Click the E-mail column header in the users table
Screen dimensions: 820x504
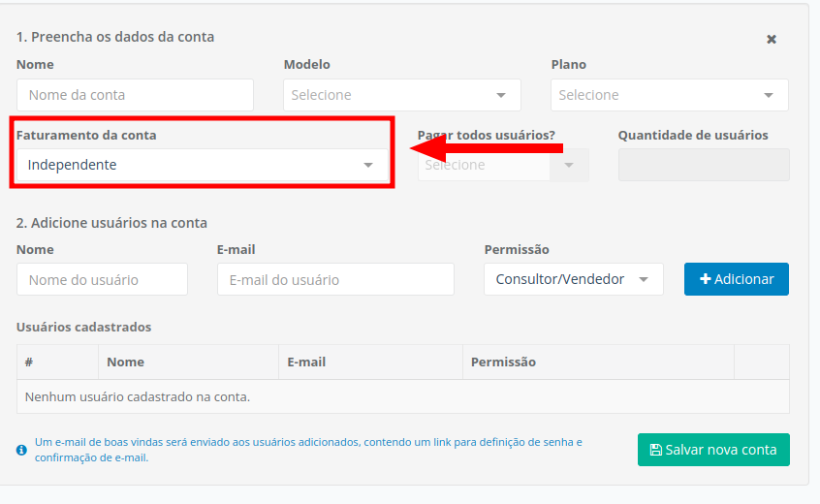pos(306,362)
